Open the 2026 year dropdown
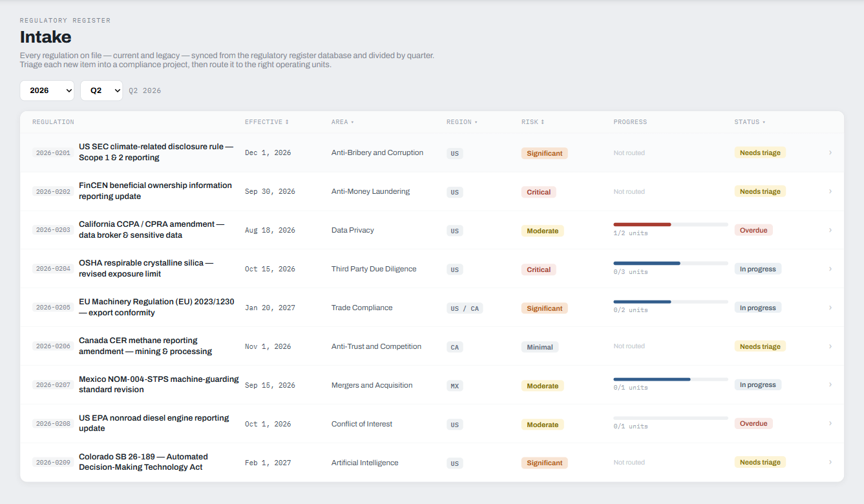Image resolution: width=864 pixels, height=504 pixels. (47, 90)
